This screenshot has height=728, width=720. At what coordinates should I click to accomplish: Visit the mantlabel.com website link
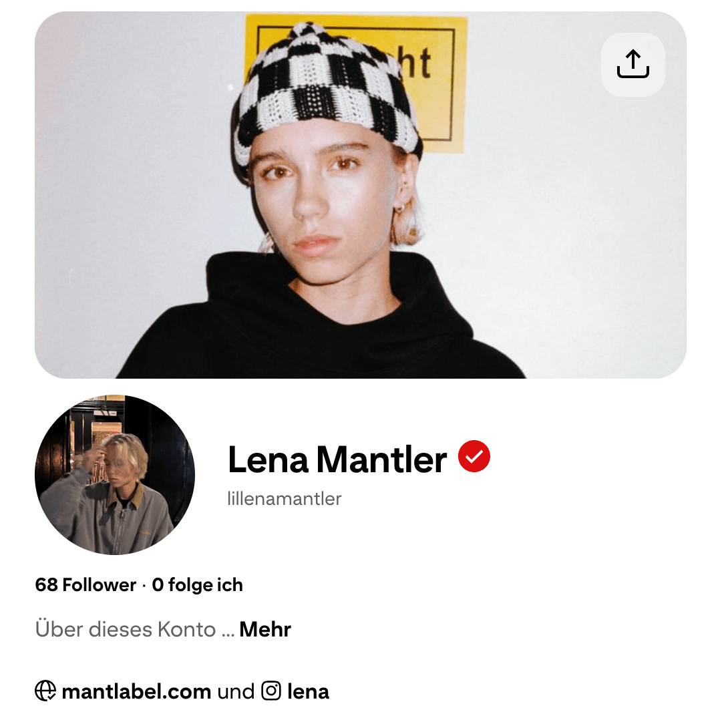tap(136, 691)
